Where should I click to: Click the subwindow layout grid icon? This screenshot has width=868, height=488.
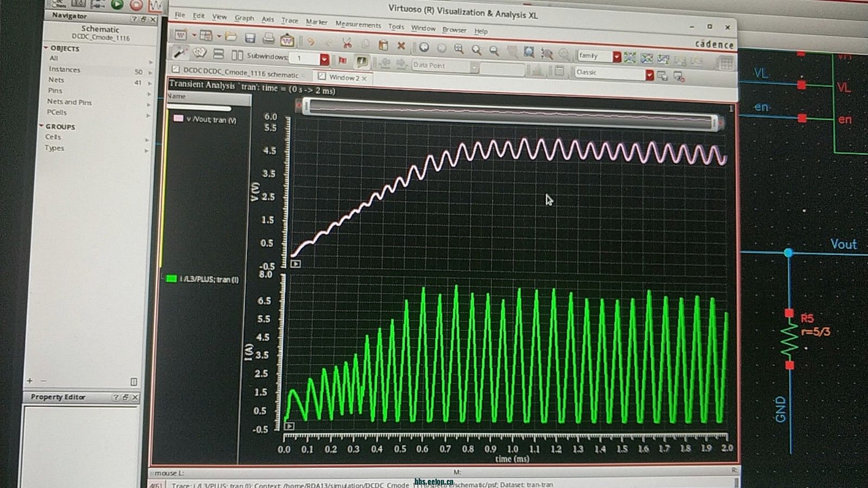[x=206, y=36]
